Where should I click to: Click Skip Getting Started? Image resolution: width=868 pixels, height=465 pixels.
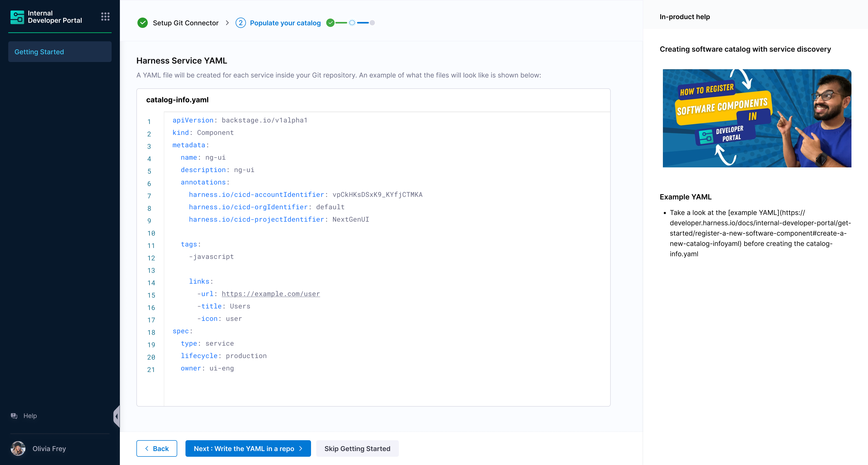pos(357,448)
